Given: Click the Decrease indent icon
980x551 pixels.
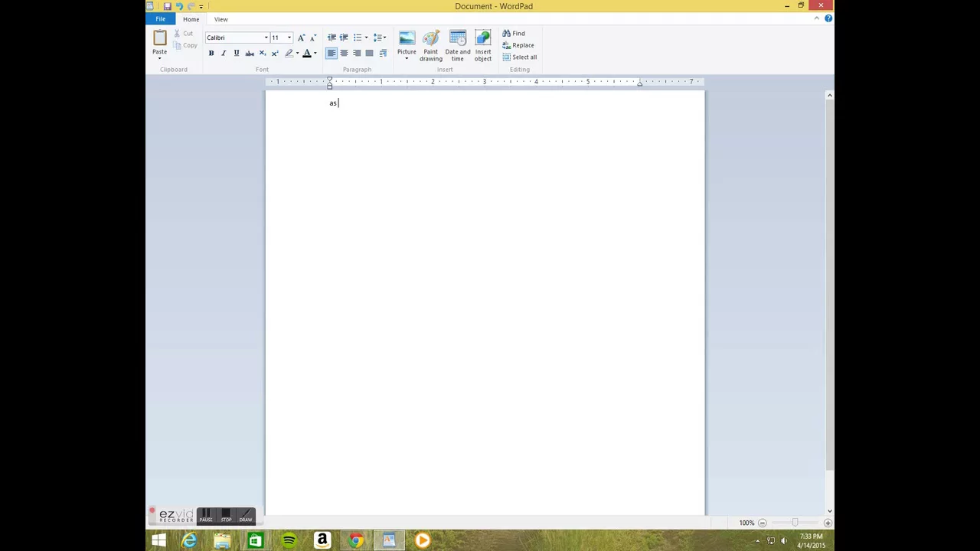Looking at the screenshot, I should click(332, 37).
